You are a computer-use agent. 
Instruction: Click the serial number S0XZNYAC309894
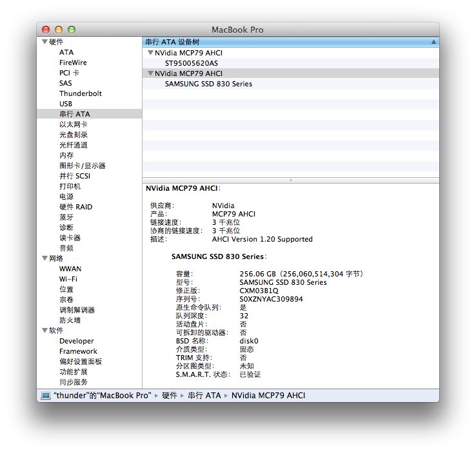[271, 299]
